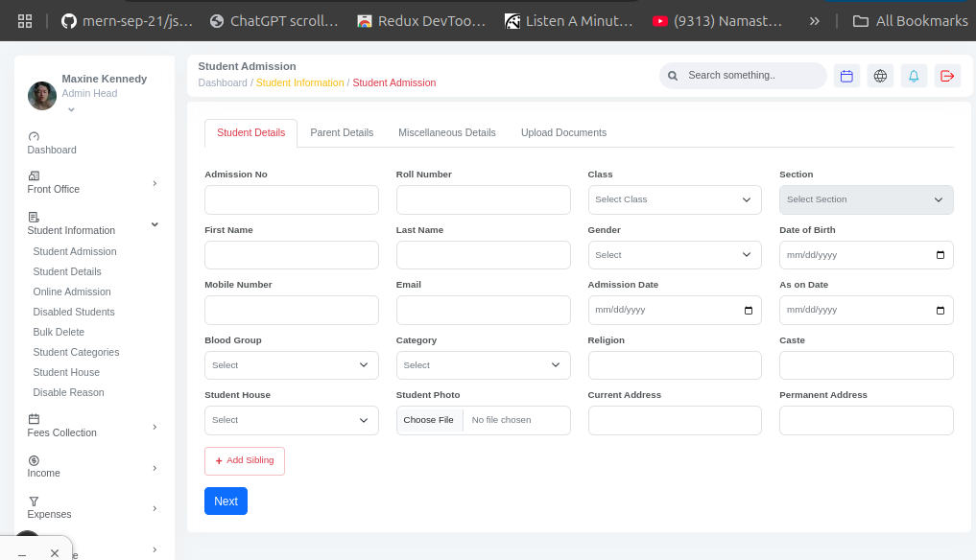Switch to the Upload Documents tab
Image resolution: width=976 pixels, height=560 pixels.
(563, 133)
